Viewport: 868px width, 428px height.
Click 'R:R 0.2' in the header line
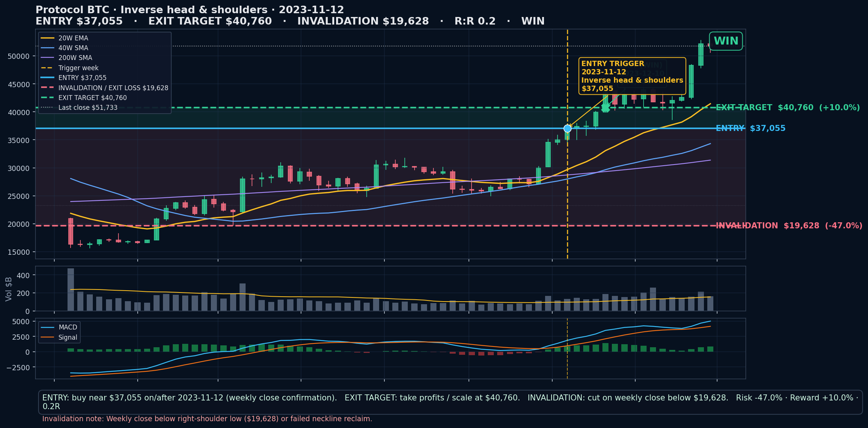(475, 21)
